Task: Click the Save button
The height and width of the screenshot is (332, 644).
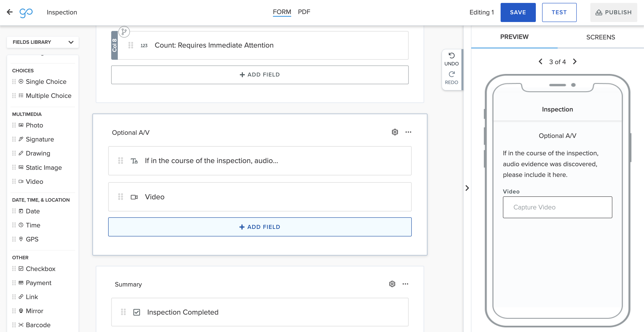Action: pyautogui.click(x=518, y=12)
